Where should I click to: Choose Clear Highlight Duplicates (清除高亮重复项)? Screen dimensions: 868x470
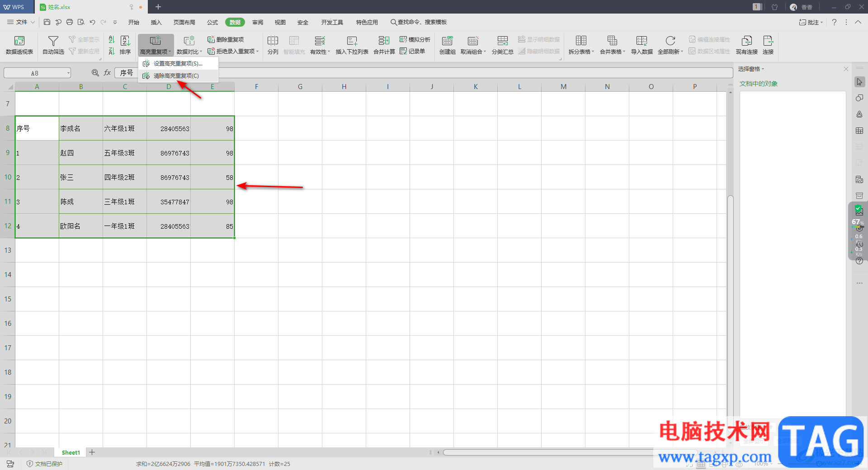tap(178, 76)
